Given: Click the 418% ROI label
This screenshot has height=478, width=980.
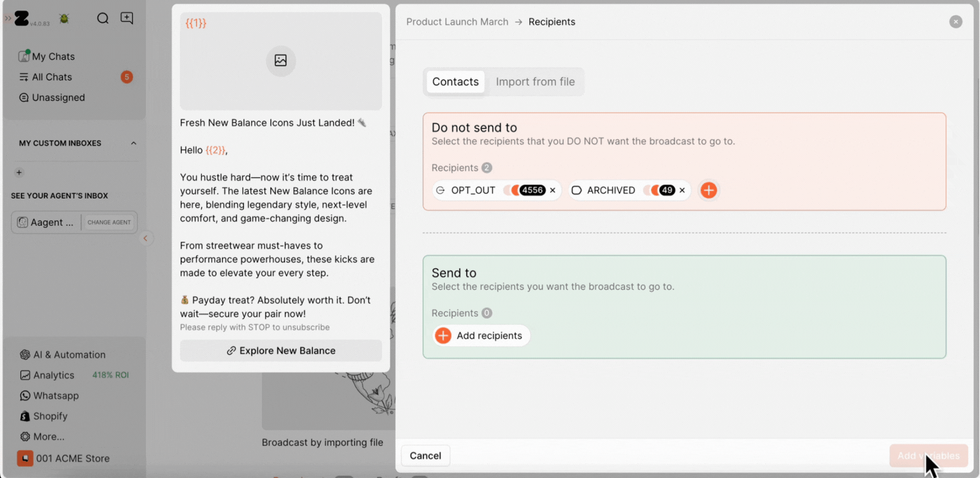Looking at the screenshot, I should (x=110, y=375).
